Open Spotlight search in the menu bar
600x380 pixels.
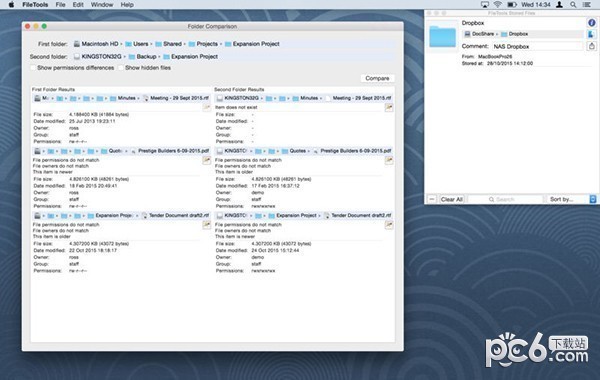coord(573,5)
